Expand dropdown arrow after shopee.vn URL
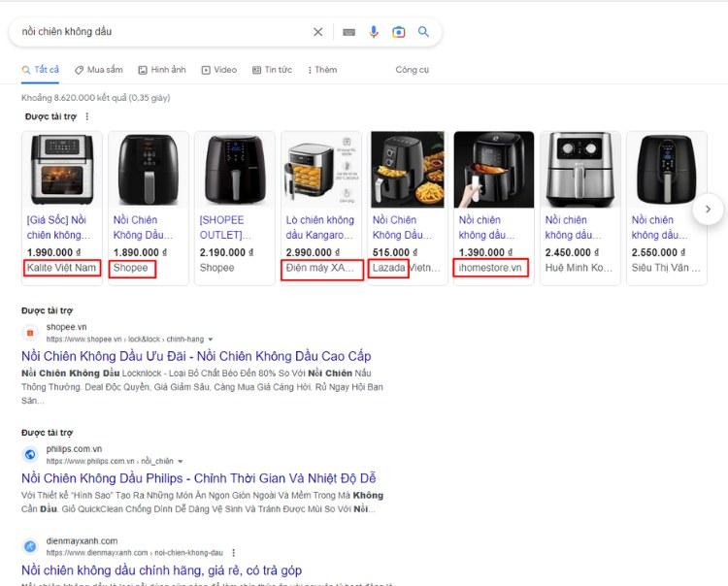 point(211,340)
